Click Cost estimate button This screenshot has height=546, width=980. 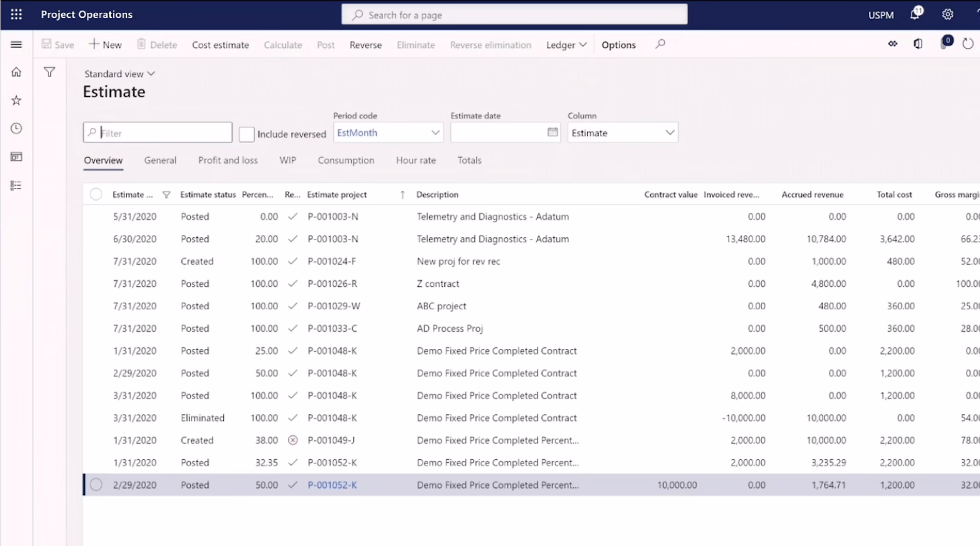tap(220, 45)
